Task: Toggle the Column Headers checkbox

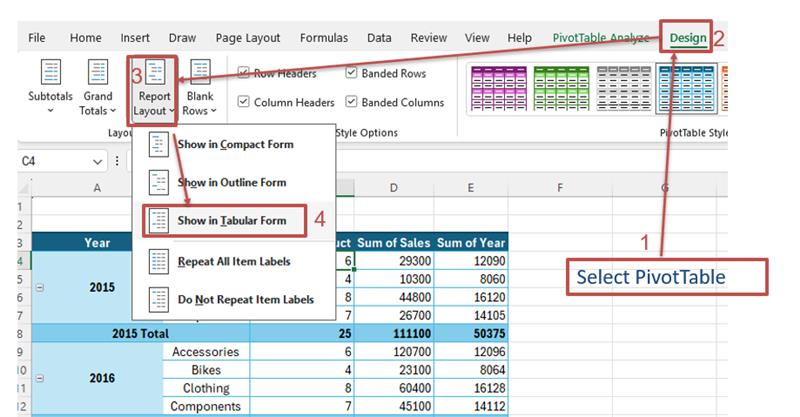Action: click(244, 102)
